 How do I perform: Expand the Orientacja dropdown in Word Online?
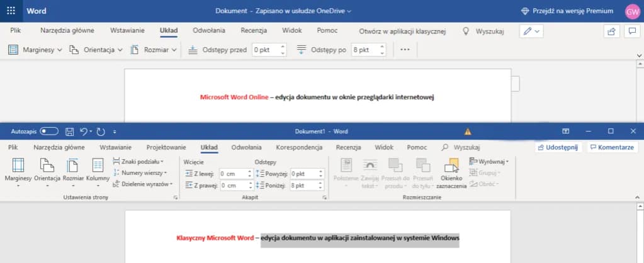coord(95,49)
